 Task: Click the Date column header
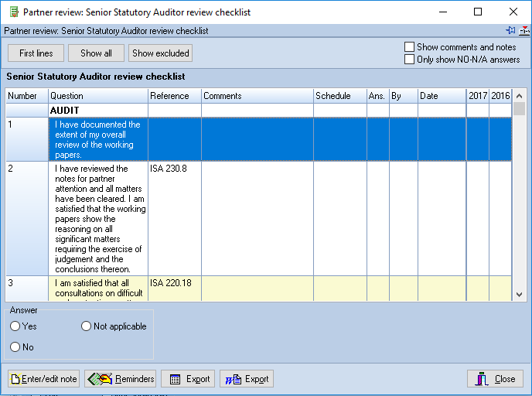[x=442, y=96]
